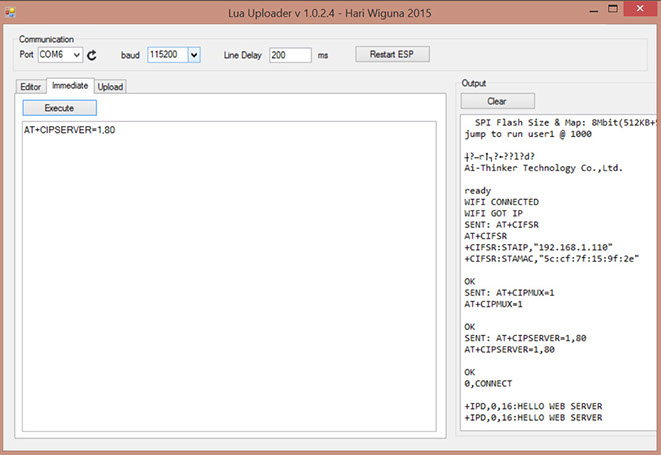Click the "WIFI GOT IP" output line
The image size is (661, 455).
coord(494,213)
